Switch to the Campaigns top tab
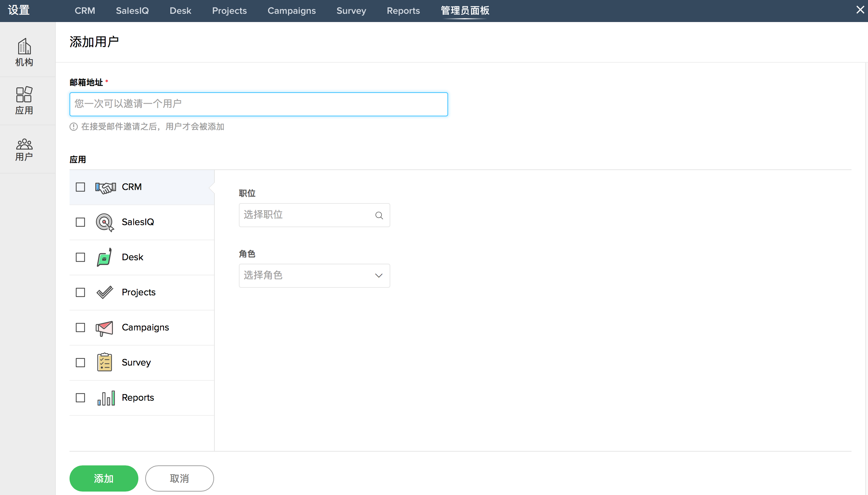Image resolution: width=868 pixels, height=495 pixels. click(x=292, y=11)
